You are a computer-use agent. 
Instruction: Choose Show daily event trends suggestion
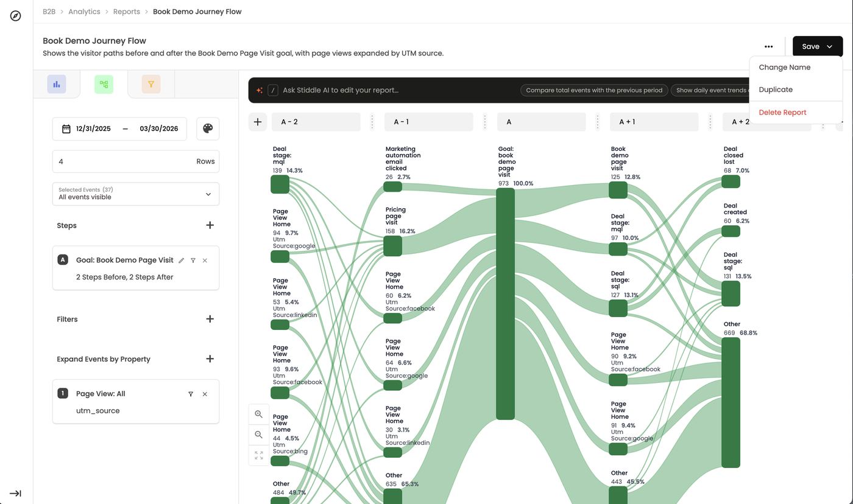[x=710, y=90]
